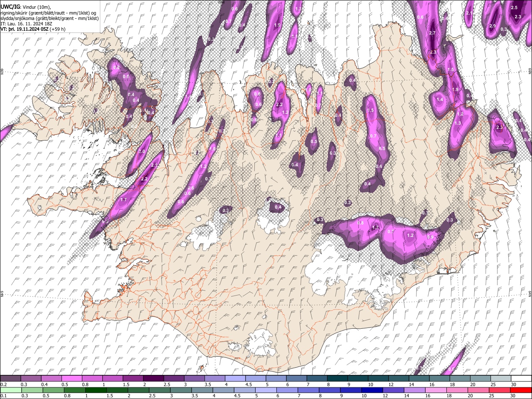
Task: Click the 'rigning/skúrir (grænt/blátt/rautt - mm/1klst) og' line
Action: tap(48, 13)
